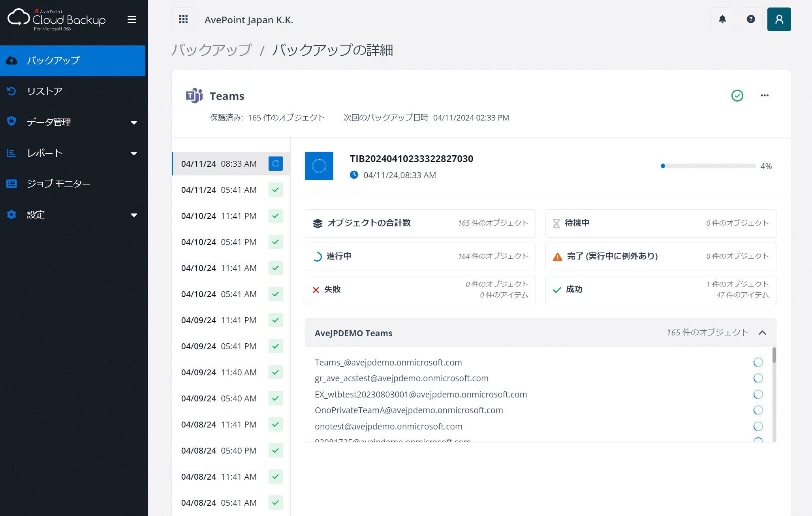Open the 待機中 objects card
This screenshot has height=516, width=812.
point(661,223)
